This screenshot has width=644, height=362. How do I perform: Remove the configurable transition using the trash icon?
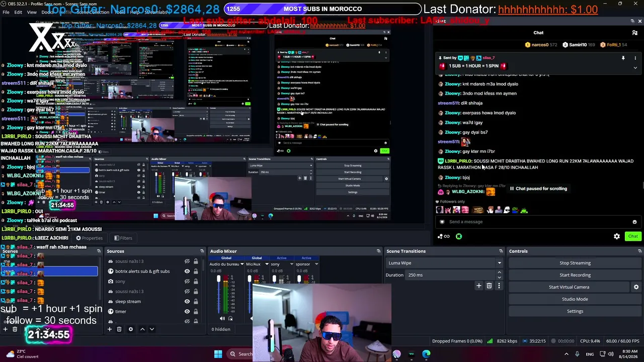489,286
